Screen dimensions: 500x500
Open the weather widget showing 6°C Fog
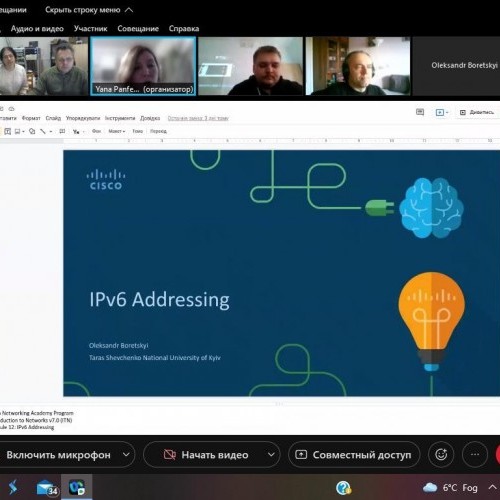click(x=450, y=488)
